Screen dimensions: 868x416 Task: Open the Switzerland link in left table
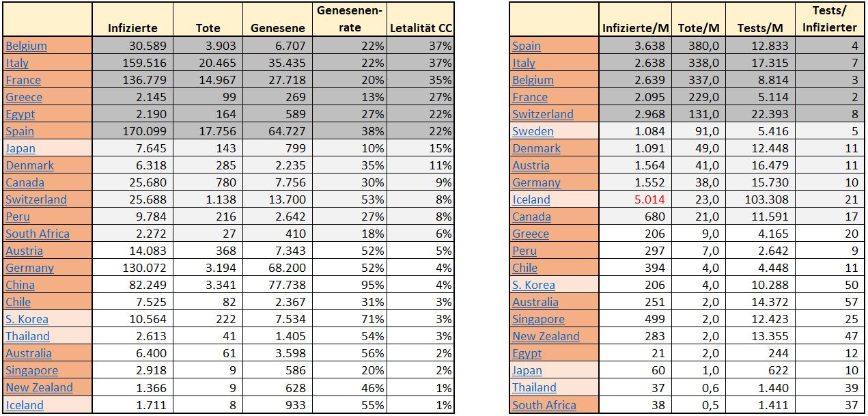tap(36, 199)
